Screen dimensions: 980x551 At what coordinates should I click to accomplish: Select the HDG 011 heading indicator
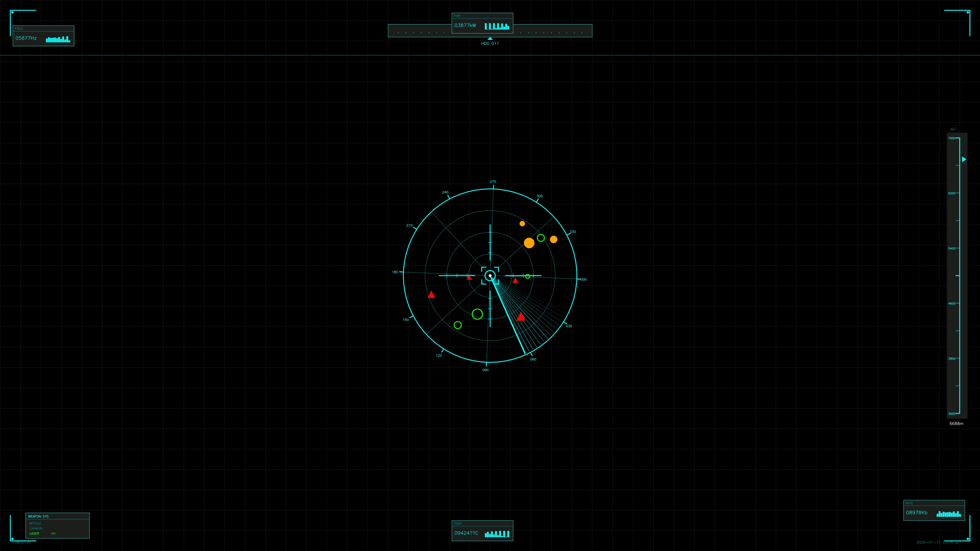pyautogui.click(x=490, y=43)
